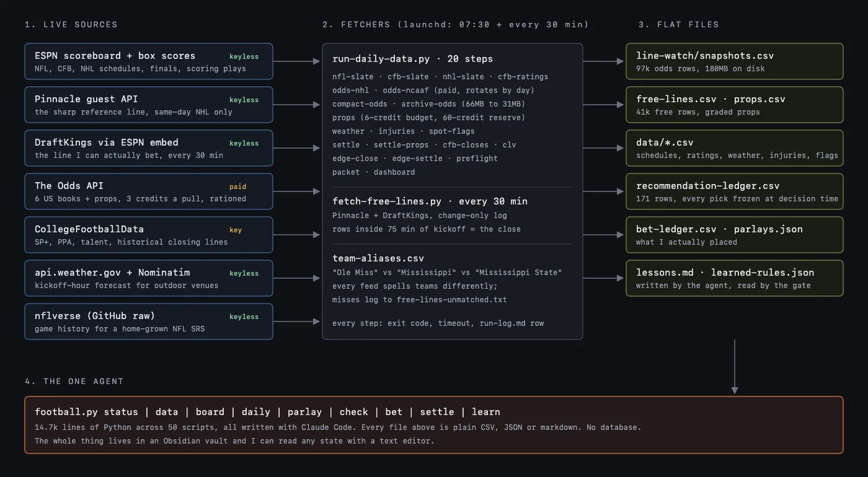Select the "free-lines.csv · props.csv" file title

click(711, 99)
